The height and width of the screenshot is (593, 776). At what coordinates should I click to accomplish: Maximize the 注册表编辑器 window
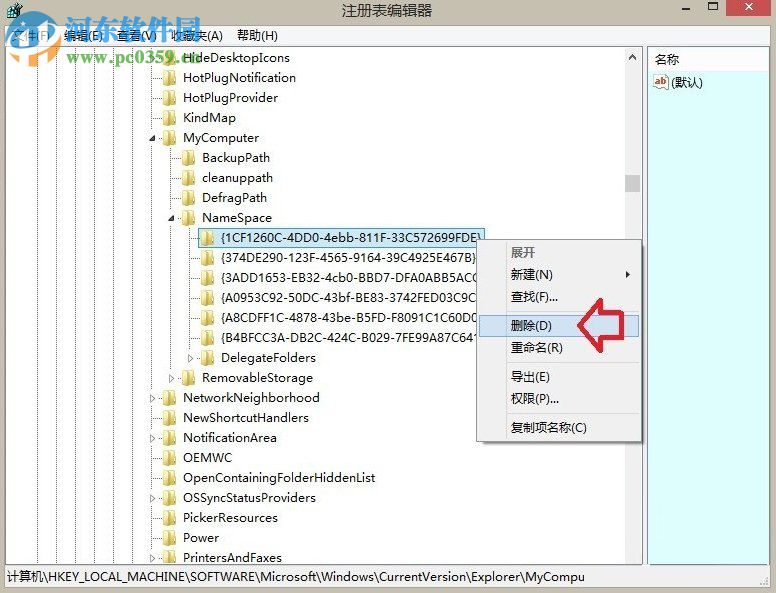click(x=713, y=7)
